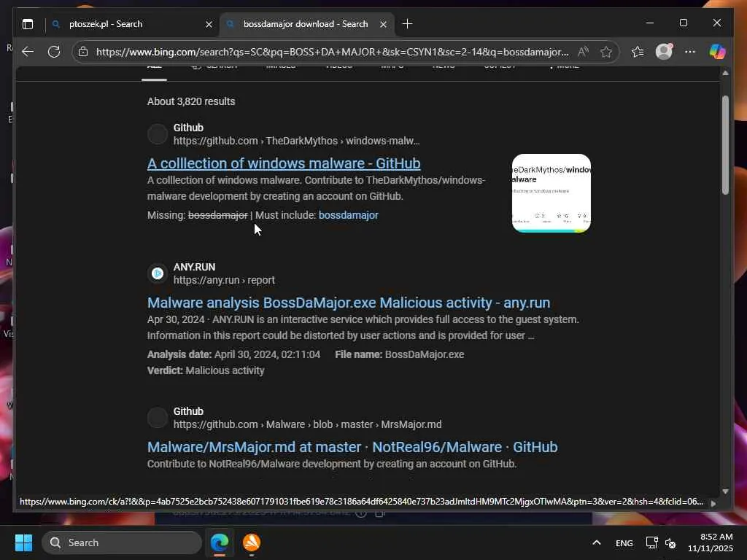Click the page scrollbar down arrow
The width and height of the screenshot is (747, 560).
click(x=725, y=491)
